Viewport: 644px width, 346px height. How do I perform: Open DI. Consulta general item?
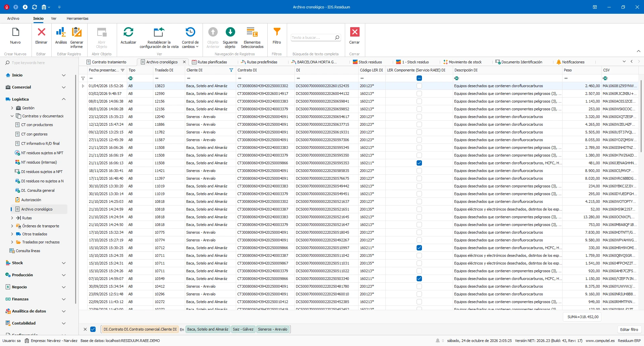[x=38, y=190]
